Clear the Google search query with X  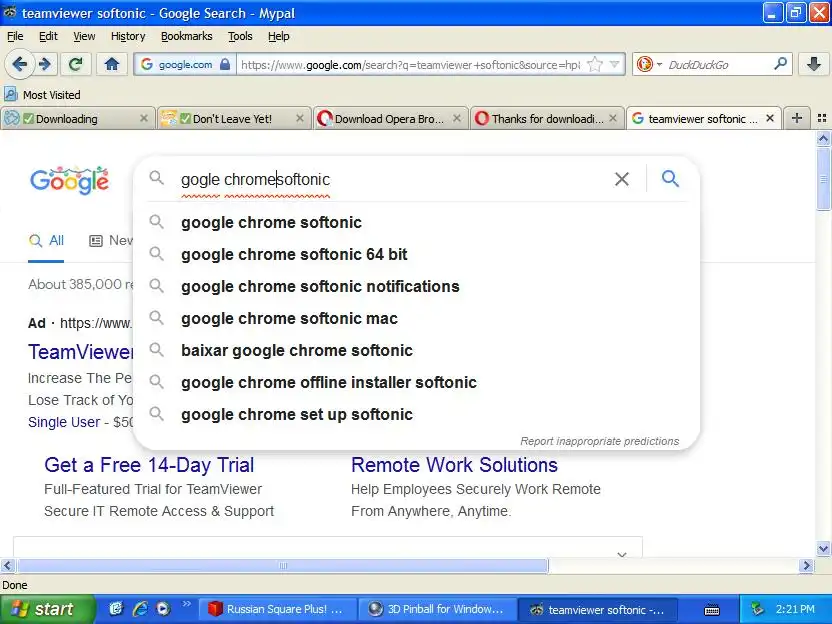point(622,179)
